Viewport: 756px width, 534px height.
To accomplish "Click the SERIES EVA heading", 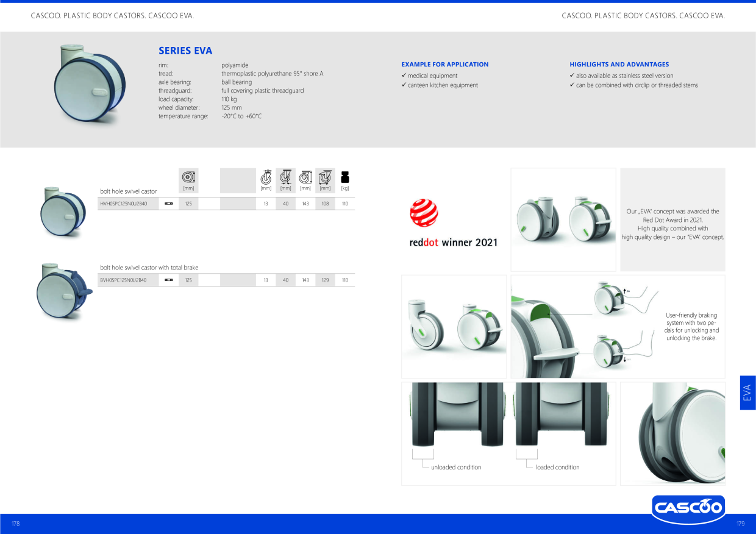I will 185,51.
